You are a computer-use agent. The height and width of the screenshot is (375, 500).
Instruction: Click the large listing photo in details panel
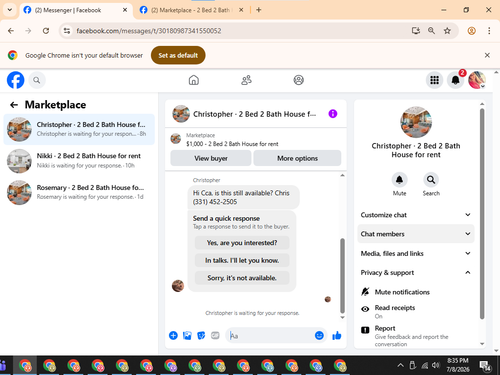pos(416,122)
